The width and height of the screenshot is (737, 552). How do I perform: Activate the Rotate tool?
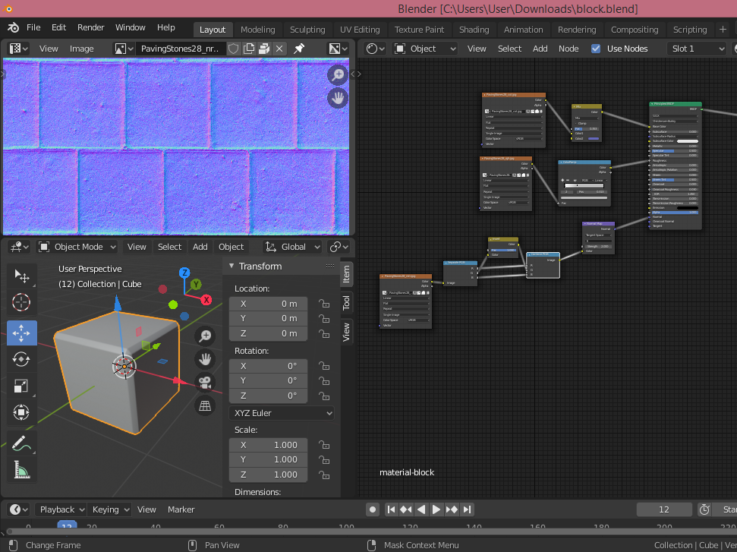point(22,360)
